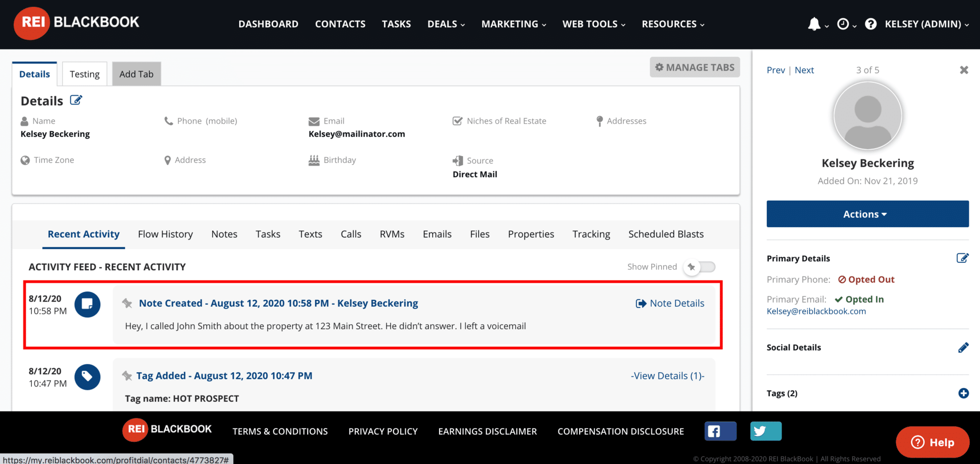Expand the Deals dropdown menu
Viewport: 980px width, 464px height.
pyautogui.click(x=446, y=24)
